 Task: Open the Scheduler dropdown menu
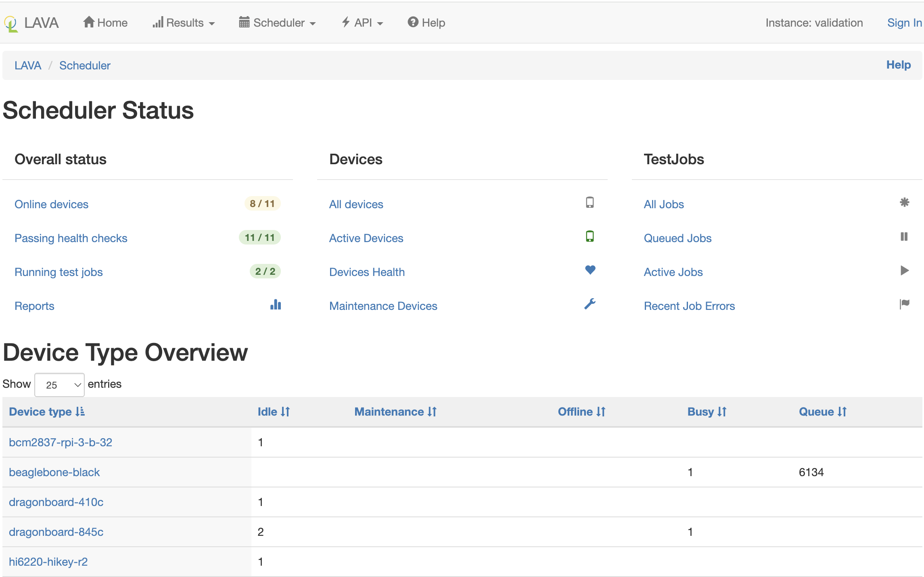coord(277,23)
